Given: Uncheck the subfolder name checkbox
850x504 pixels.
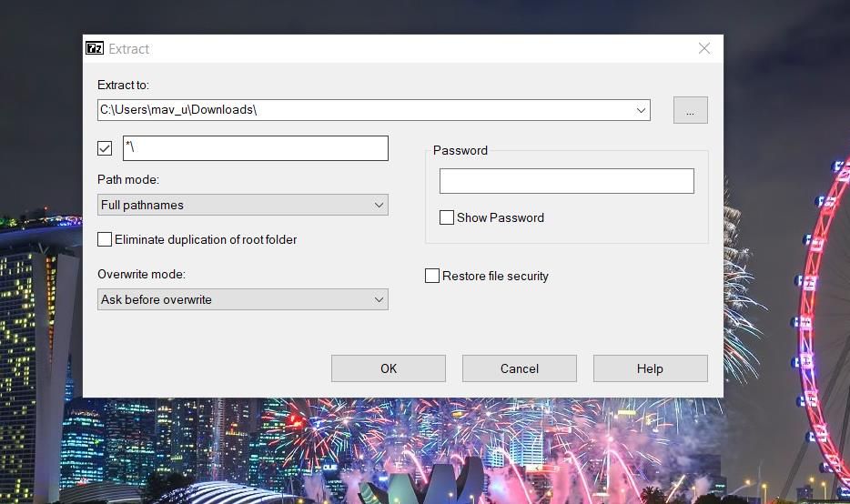Looking at the screenshot, I should pos(106,148).
